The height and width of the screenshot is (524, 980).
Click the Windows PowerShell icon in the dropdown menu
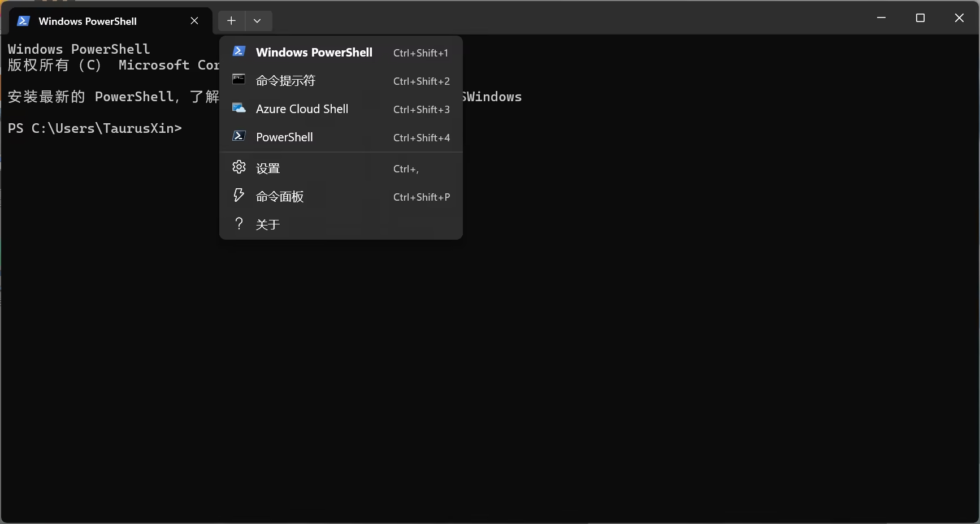point(239,51)
